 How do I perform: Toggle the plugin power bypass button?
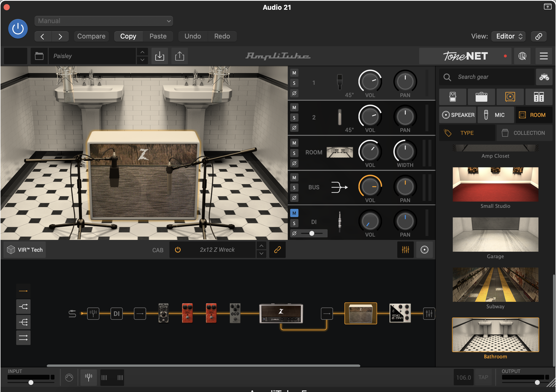18,29
